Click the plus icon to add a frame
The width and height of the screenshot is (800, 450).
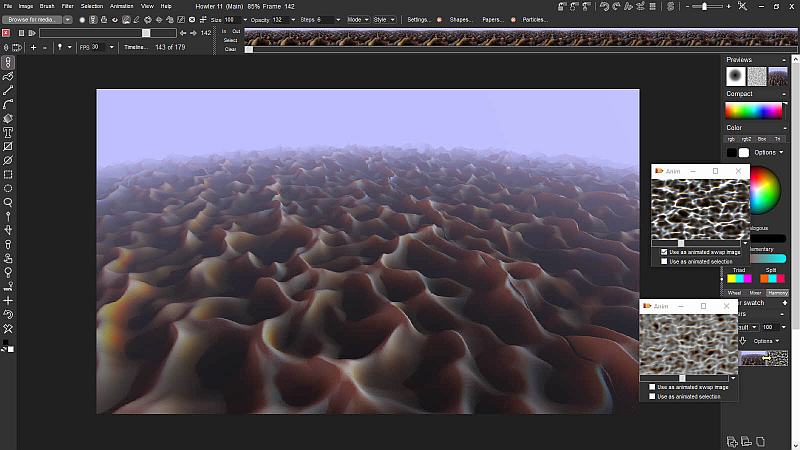(x=33, y=47)
